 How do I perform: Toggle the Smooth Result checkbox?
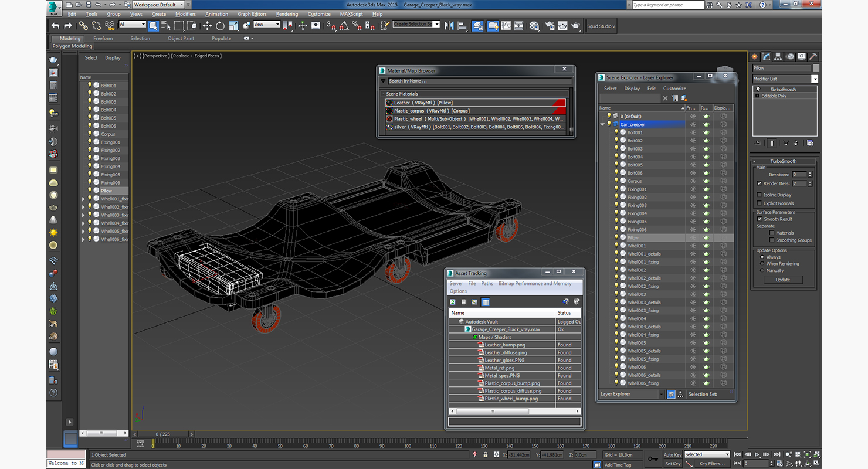(x=759, y=219)
